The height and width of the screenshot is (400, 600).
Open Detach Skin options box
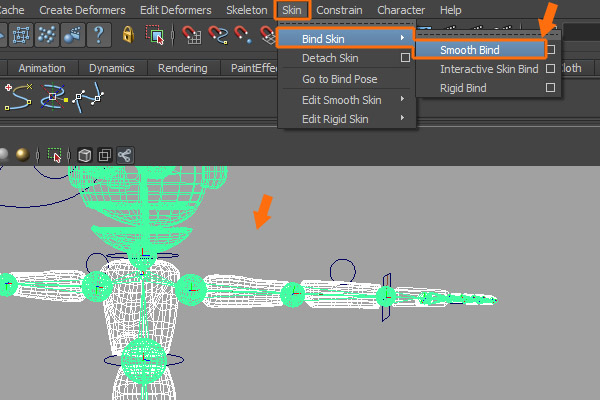[405, 57]
